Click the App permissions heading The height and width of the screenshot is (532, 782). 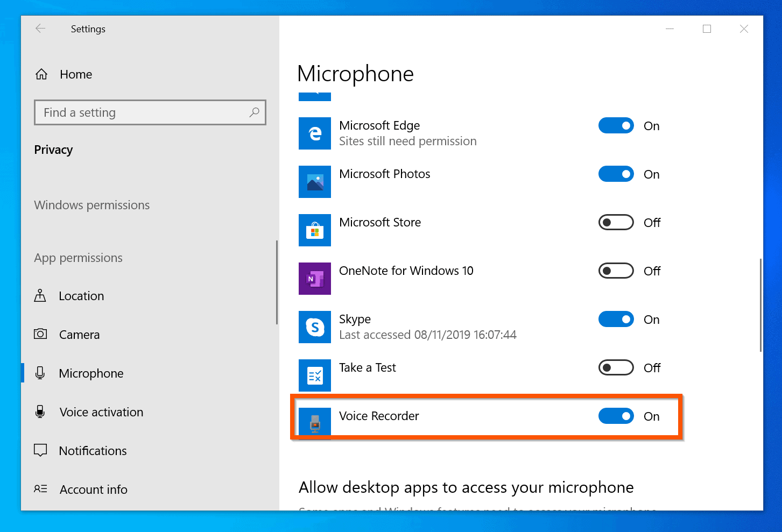pos(78,258)
